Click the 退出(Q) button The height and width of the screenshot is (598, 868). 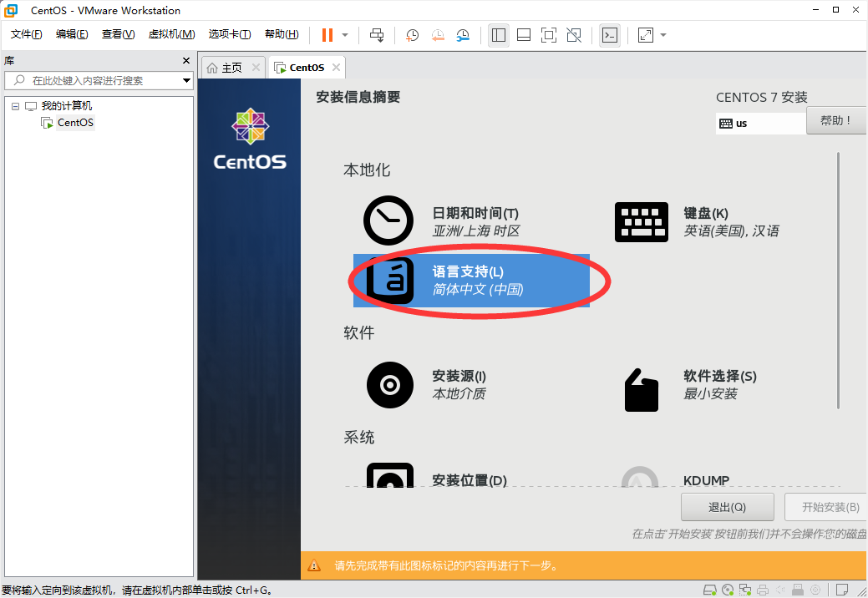tap(728, 507)
